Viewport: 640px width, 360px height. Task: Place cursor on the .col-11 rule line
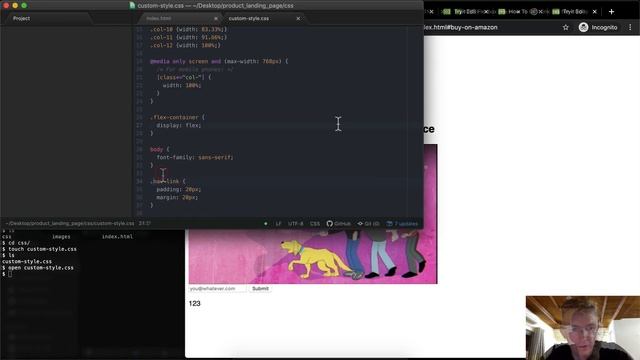coord(188,37)
